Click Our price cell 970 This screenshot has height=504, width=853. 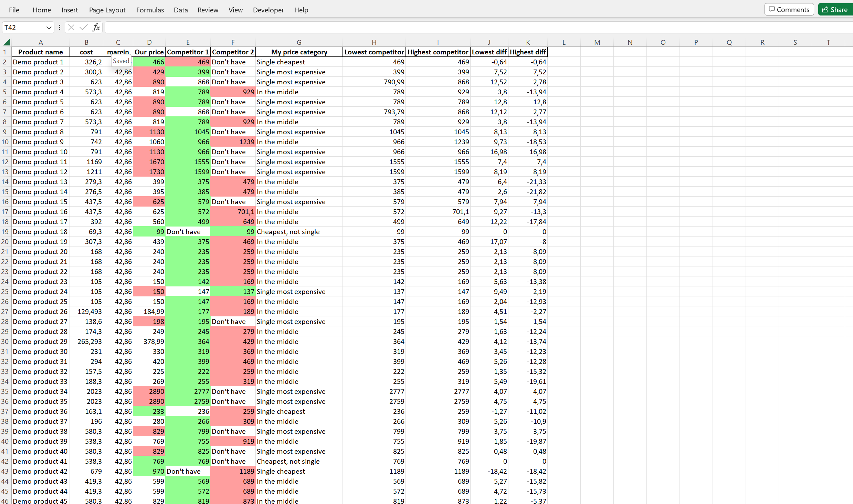pyautogui.click(x=149, y=471)
